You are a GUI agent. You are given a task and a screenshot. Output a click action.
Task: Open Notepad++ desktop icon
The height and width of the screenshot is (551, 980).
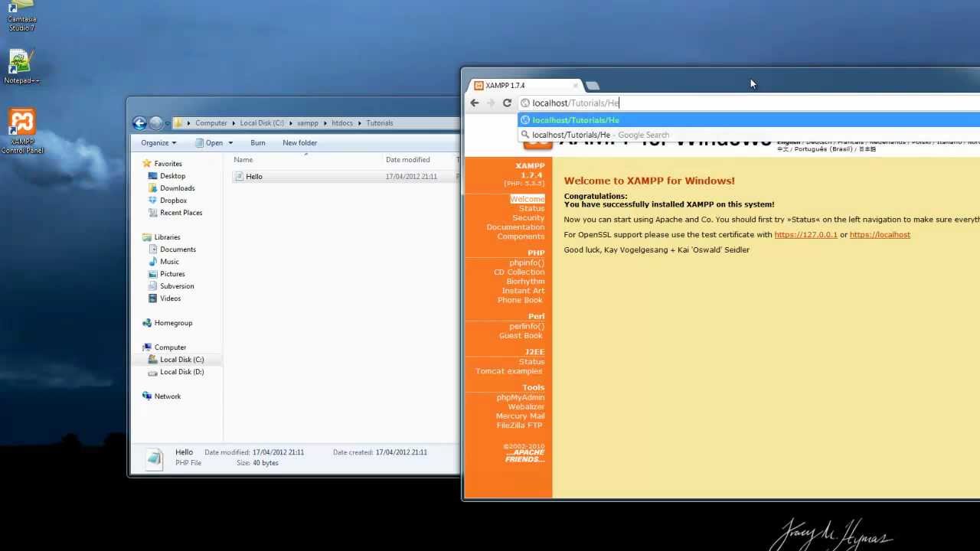pyautogui.click(x=21, y=65)
